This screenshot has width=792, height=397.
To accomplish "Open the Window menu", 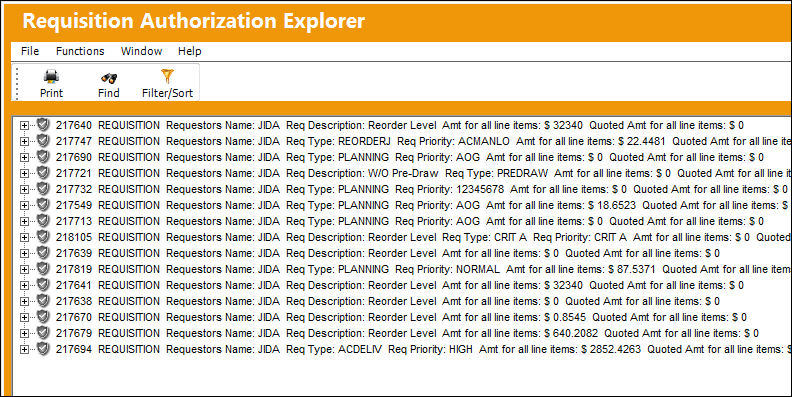I will [141, 51].
